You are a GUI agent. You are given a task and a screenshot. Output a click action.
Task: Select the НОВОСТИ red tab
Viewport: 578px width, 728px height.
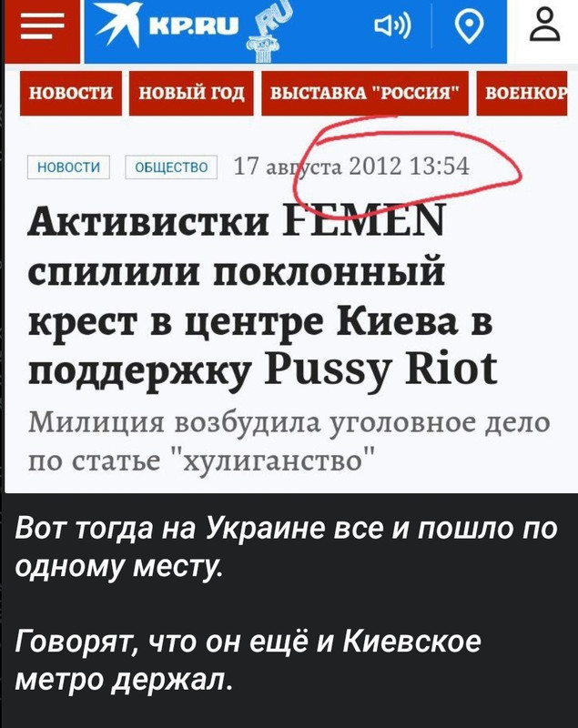pyautogui.click(x=71, y=94)
